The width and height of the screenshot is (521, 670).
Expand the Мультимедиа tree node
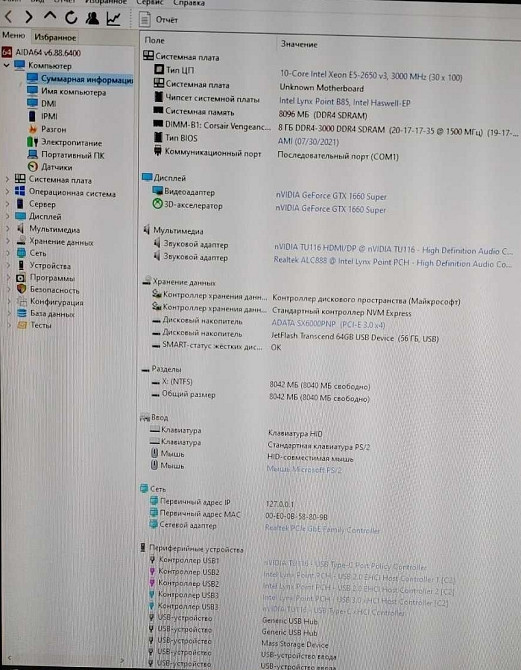[x=7, y=229]
